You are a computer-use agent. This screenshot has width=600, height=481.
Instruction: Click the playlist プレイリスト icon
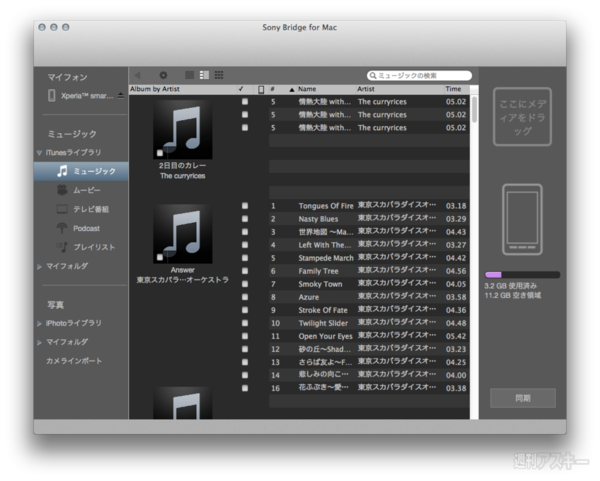point(62,247)
